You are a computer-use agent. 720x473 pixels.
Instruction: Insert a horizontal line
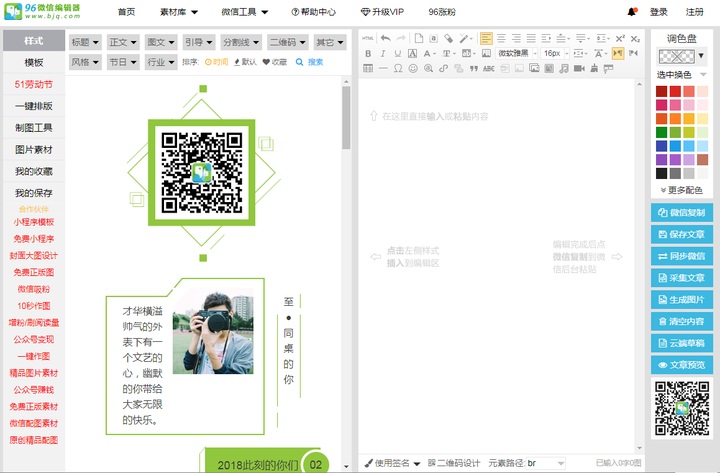(x=383, y=68)
